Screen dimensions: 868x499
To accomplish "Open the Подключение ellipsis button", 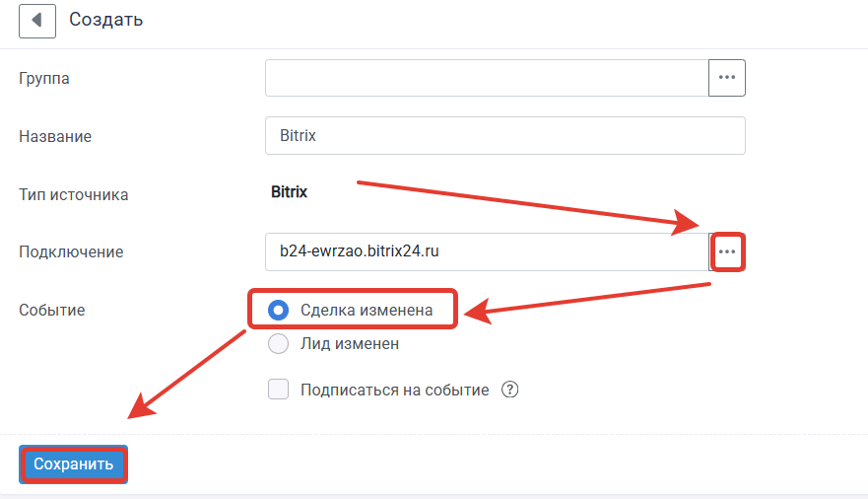I will (727, 252).
